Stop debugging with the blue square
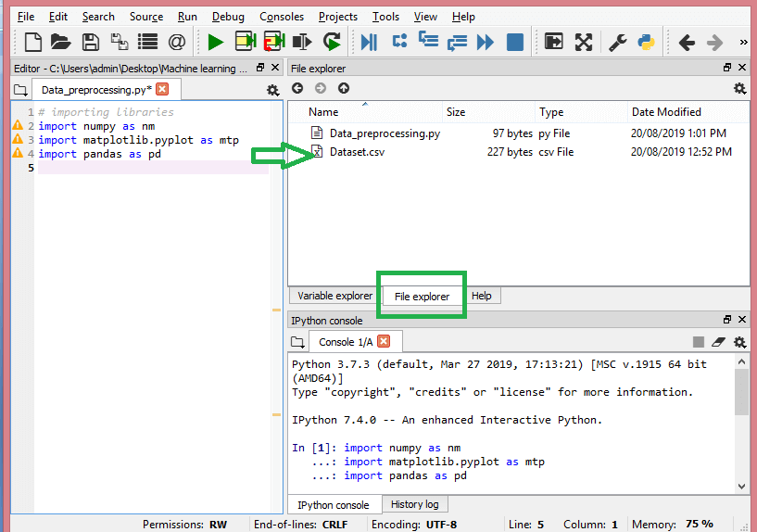This screenshot has width=757, height=532. point(515,42)
